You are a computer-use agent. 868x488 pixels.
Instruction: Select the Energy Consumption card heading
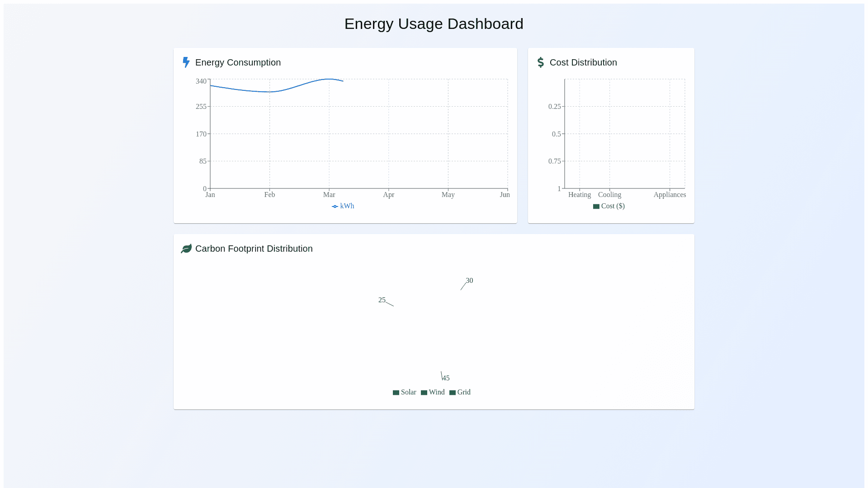(x=238, y=62)
